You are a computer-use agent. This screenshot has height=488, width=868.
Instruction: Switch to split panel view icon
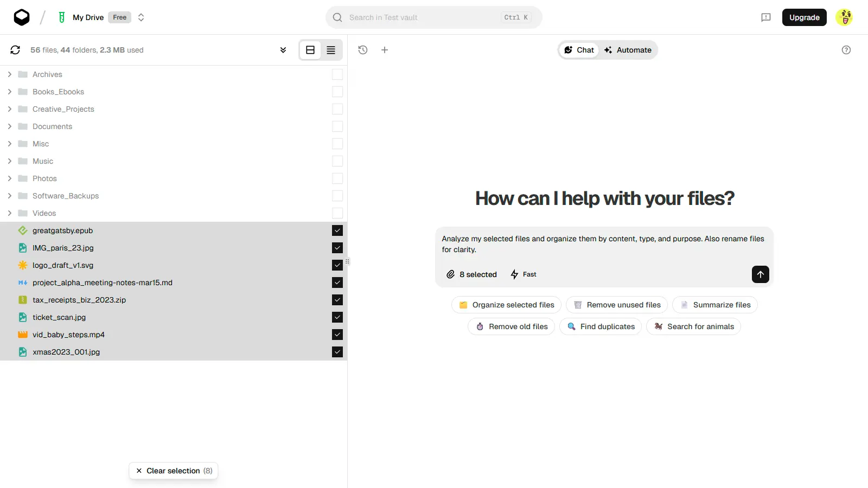coord(310,50)
